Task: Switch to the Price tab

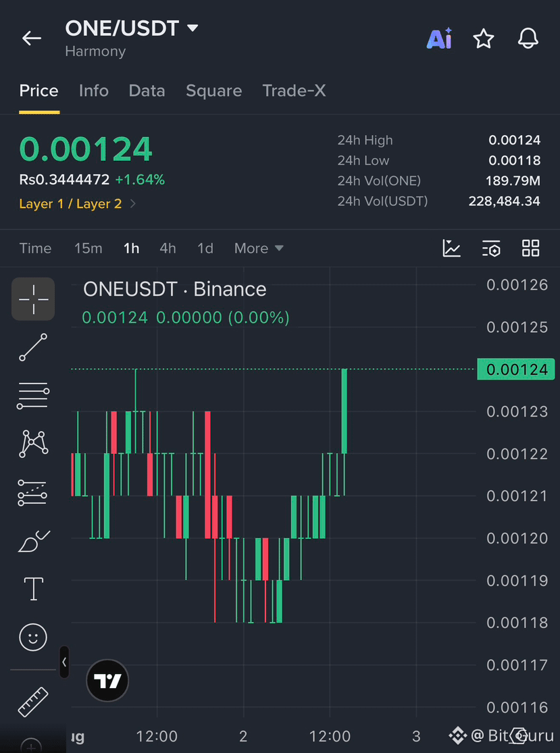Action: click(39, 90)
